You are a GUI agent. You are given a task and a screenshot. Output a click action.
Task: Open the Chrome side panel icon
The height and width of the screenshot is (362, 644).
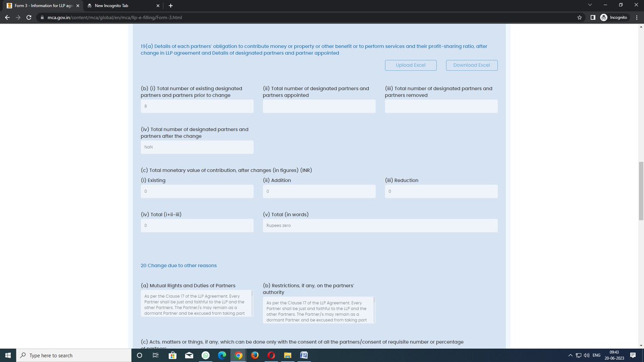[592, 17]
